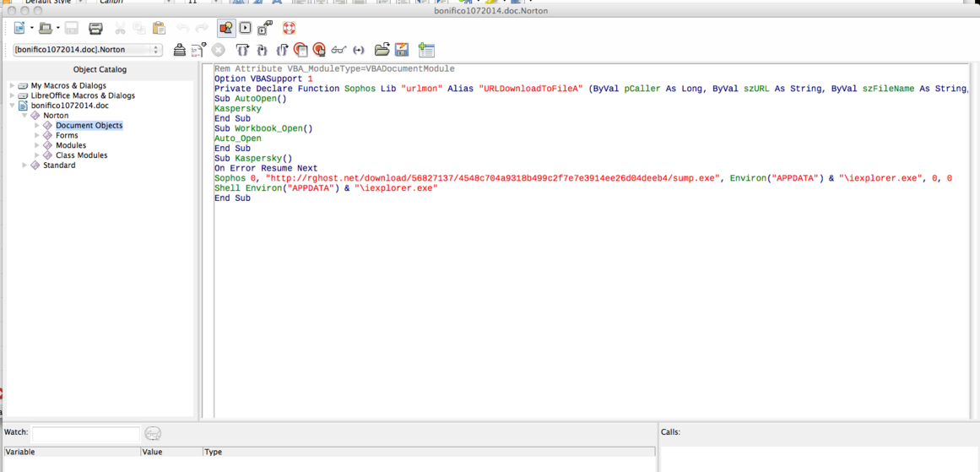
Task: Click the Variable column header
Action: click(73, 452)
